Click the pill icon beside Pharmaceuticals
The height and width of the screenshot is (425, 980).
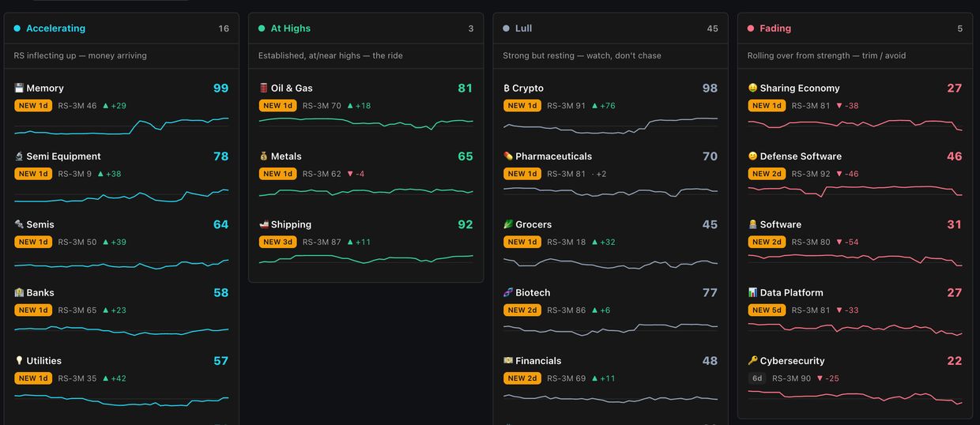[x=508, y=156]
